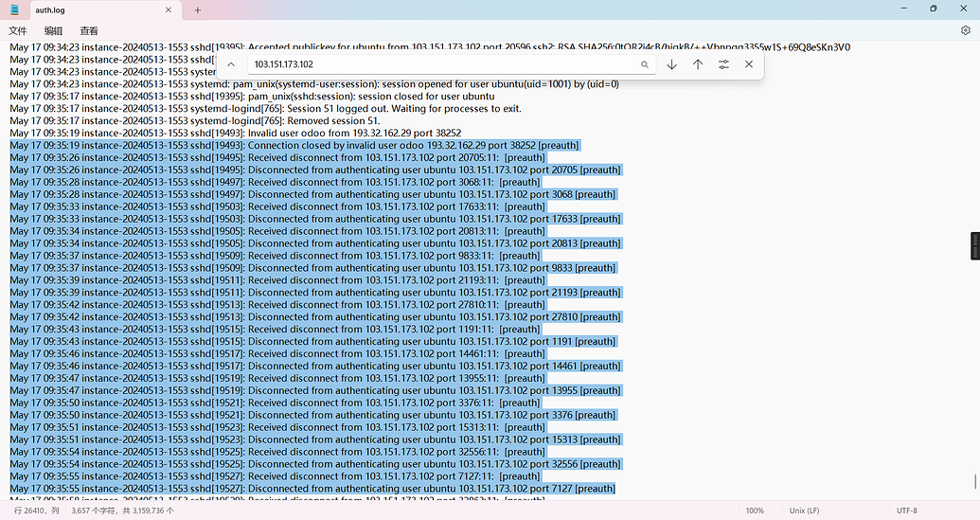The width and height of the screenshot is (980, 520).
Task: Click the magnifier search icon in find box
Action: click(645, 64)
